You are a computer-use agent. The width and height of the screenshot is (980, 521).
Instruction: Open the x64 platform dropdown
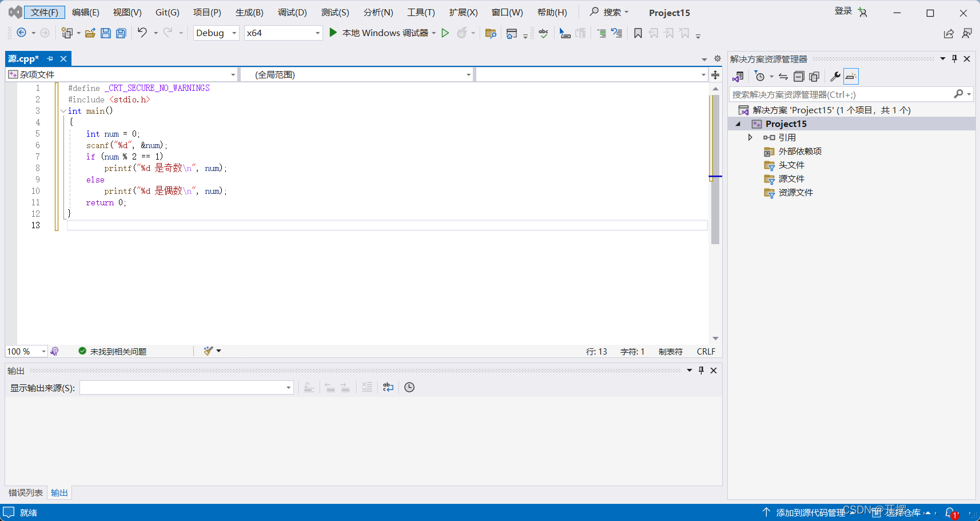[284, 33]
